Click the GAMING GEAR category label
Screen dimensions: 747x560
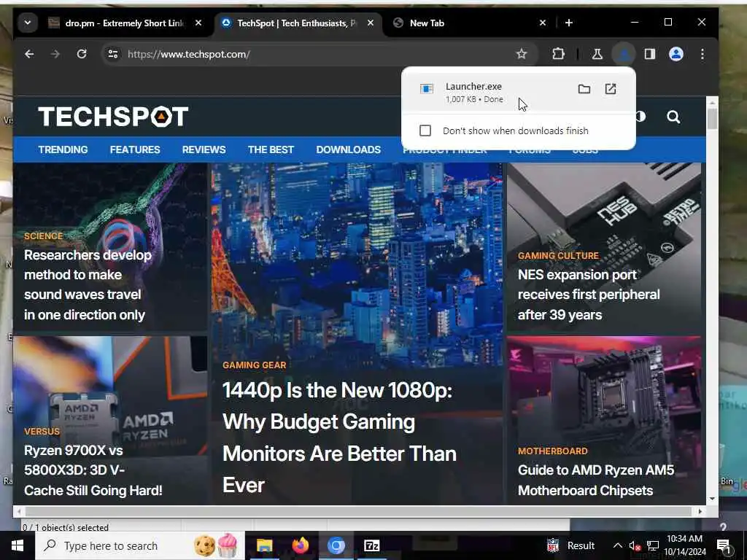[255, 365]
